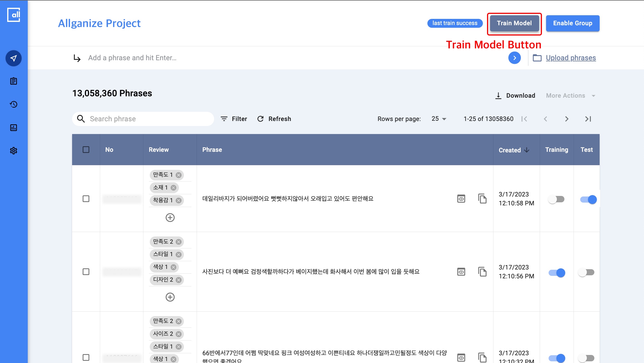Open the clipboard sidebar icon
The width and height of the screenshot is (644, 363).
tap(14, 81)
